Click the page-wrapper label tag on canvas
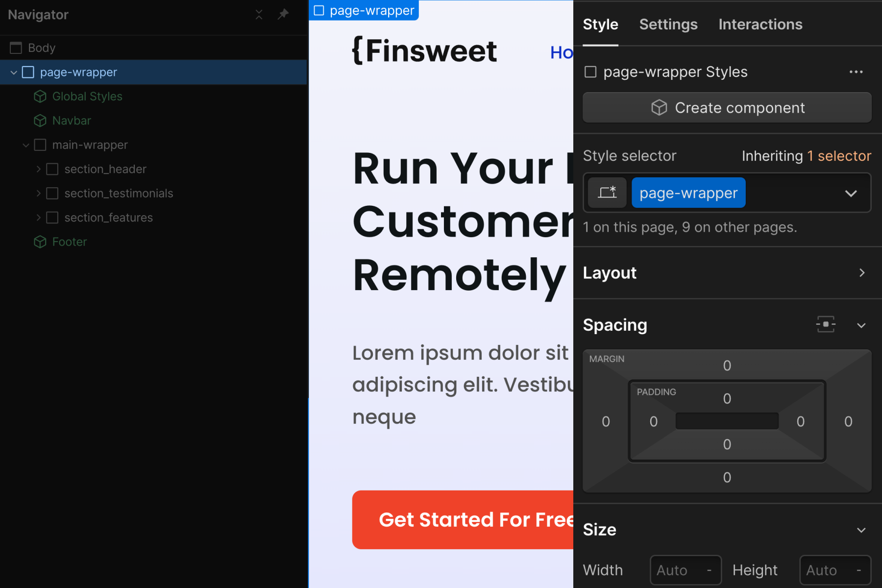The image size is (882, 588). tap(364, 10)
